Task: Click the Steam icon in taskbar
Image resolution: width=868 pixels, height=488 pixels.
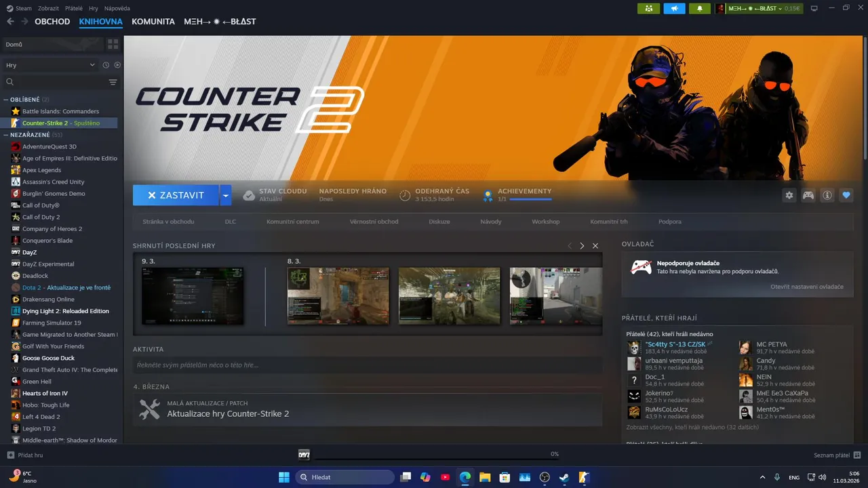Action: pos(564,477)
